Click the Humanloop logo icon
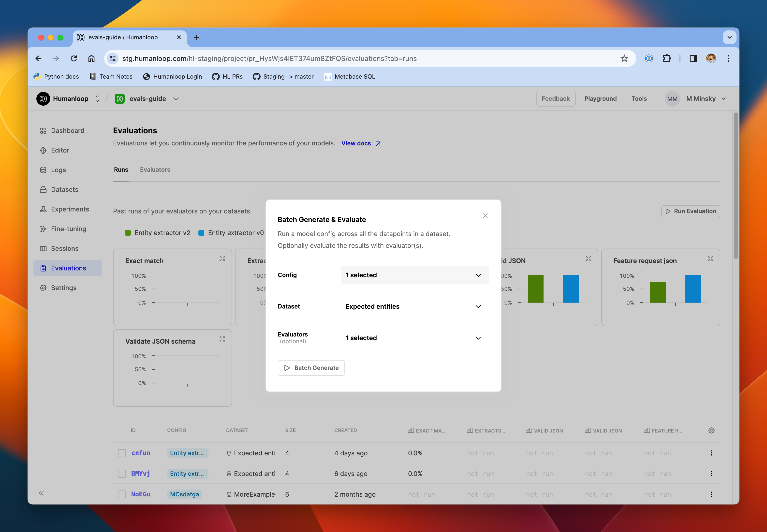767x532 pixels. point(43,99)
